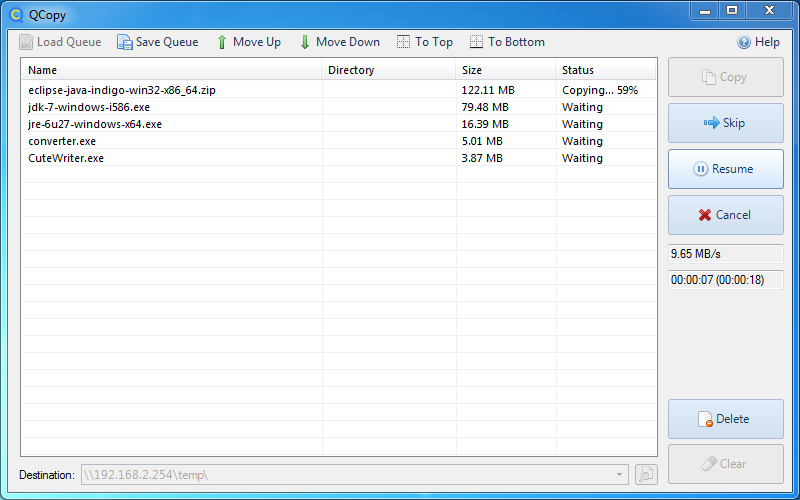Viewport: 800px width, 500px height.
Task: Select eclipse-java-indigo-win32-x86_64.zip in queue
Action: tap(122, 90)
